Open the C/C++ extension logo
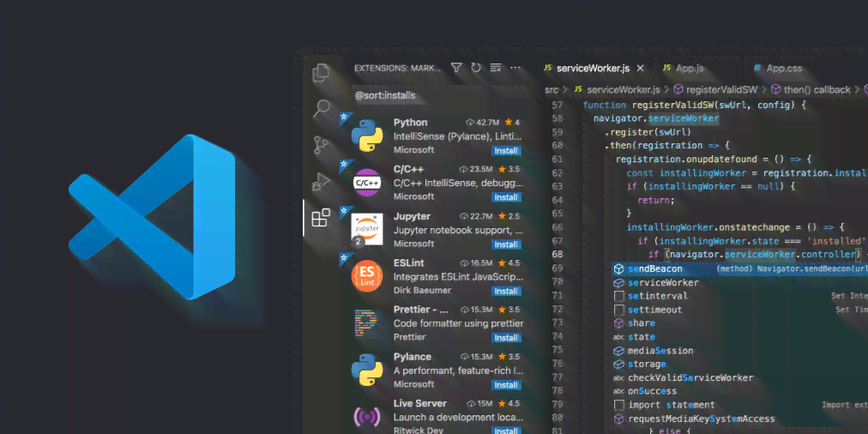This screenshot has height=434, width=868. 367,183
